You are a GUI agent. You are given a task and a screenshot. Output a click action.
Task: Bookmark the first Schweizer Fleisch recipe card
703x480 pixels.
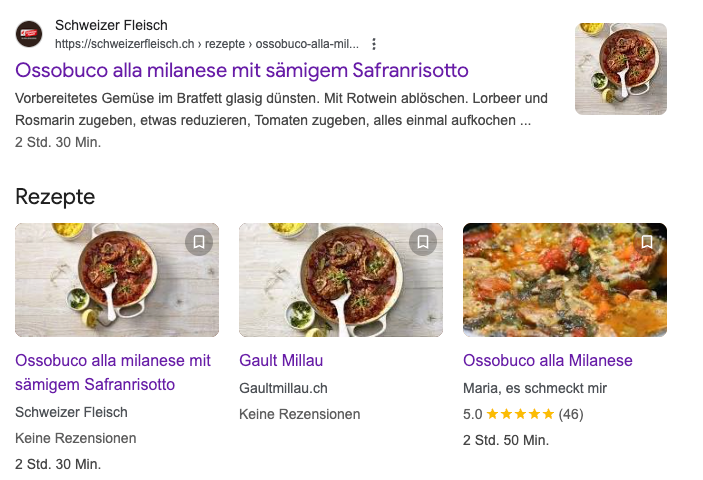[199, 242]
